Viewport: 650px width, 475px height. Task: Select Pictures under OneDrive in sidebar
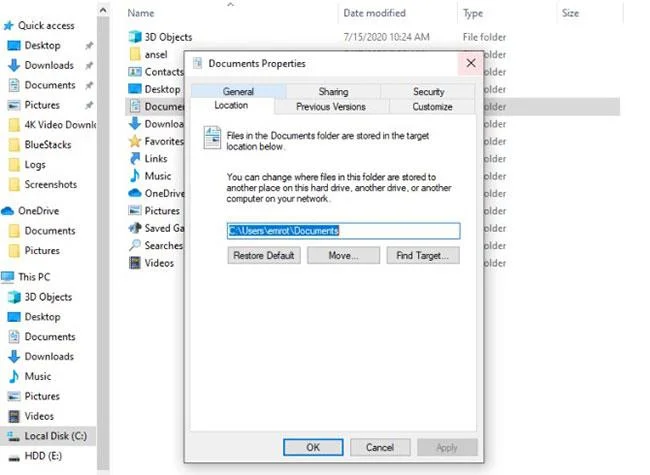click(x=42, y=251)
